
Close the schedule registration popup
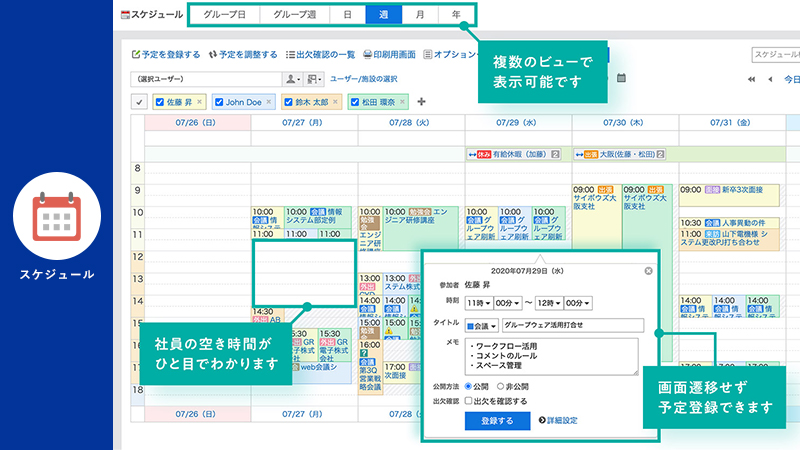coord(648,270)
